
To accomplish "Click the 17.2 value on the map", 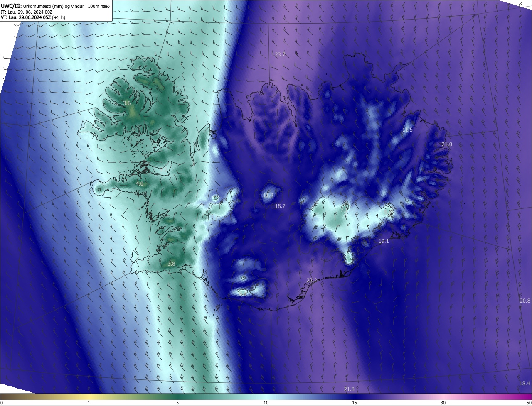I will pos(268,195).
